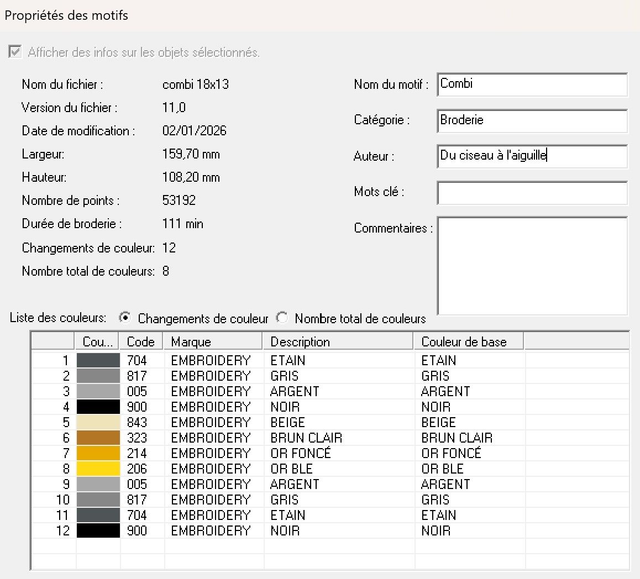640x579 pixels.
Task: Click the ETAIN color swatch in row 1
Action: pos(98,360)
